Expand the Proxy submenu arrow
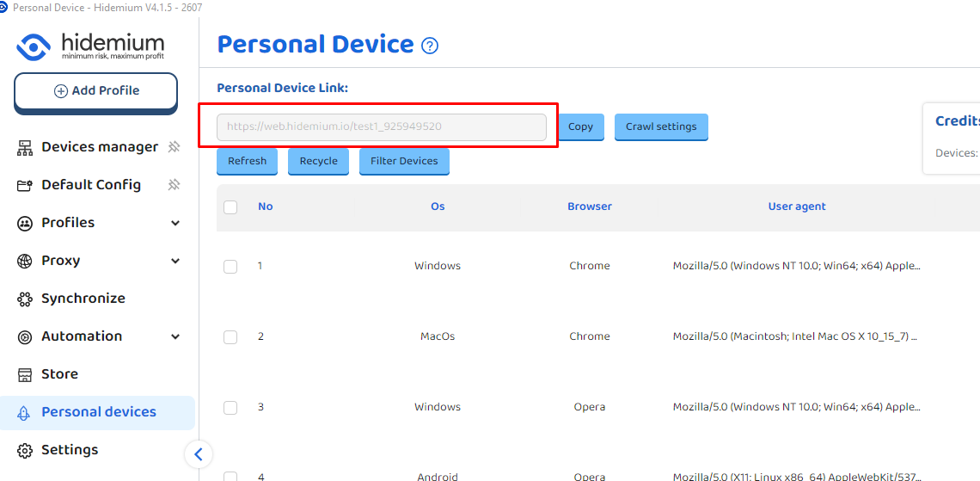The height and width of the screenshot is (481, 980). coord(175,261)
